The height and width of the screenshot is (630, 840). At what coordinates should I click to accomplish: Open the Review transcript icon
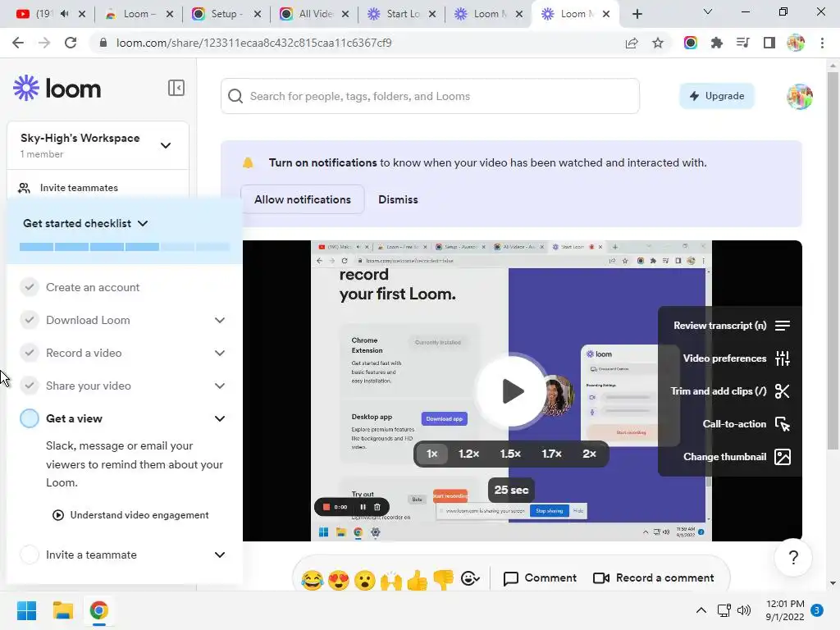point(782,326)
